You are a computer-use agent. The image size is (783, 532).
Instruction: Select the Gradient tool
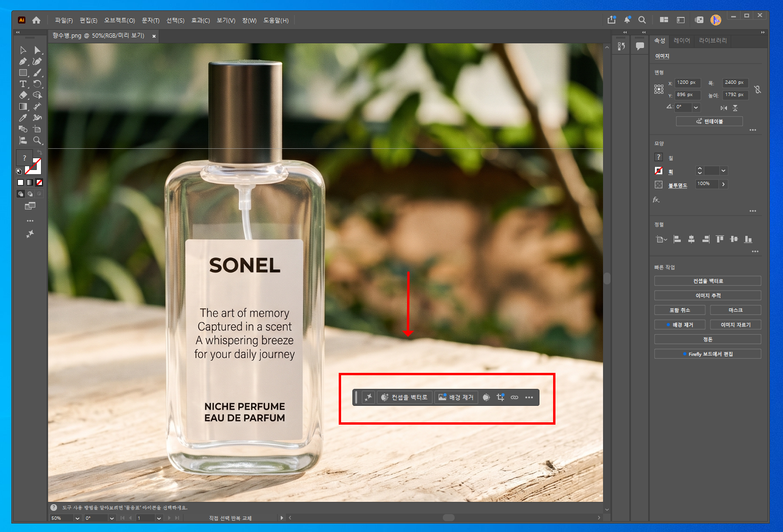pyautogui.click(x=23, y=107)
